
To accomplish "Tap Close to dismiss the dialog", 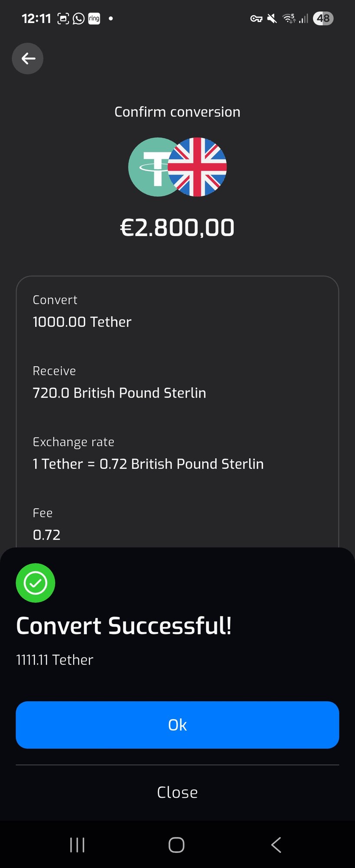I will (177, 792).
